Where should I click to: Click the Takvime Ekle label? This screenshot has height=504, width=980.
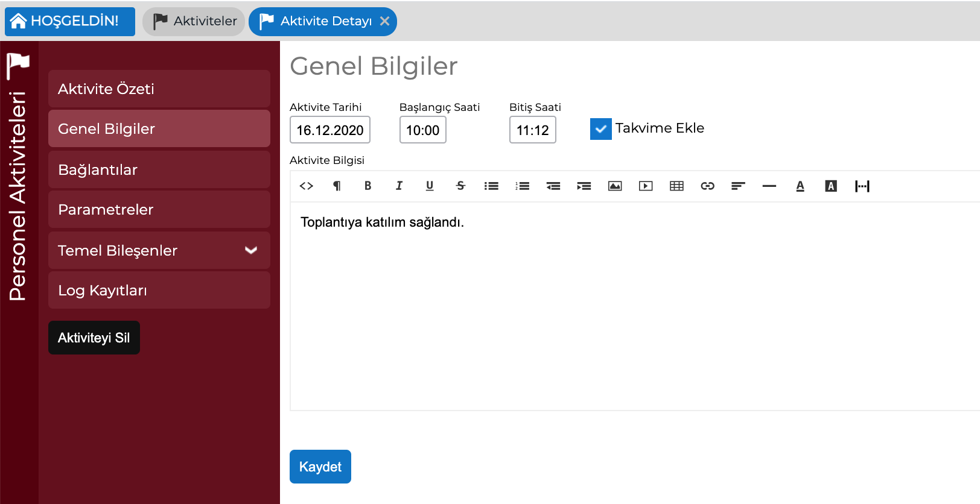tap(660, 128)
